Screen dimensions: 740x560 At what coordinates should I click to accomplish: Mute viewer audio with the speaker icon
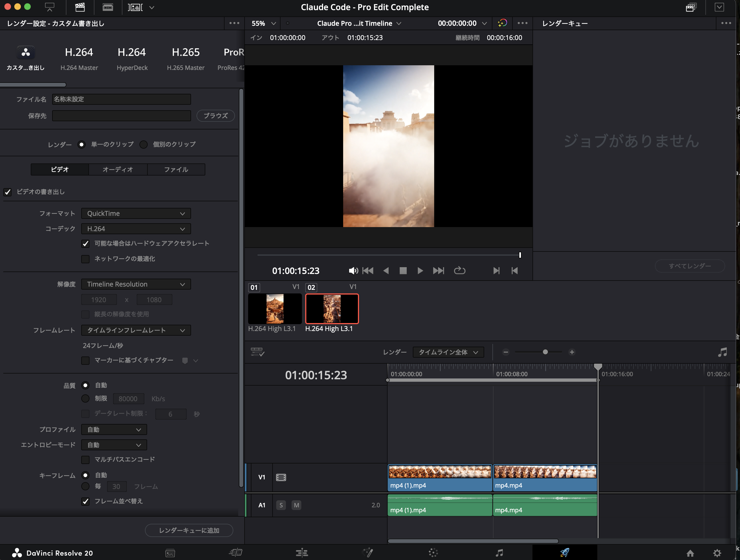[x=353, y=271]
